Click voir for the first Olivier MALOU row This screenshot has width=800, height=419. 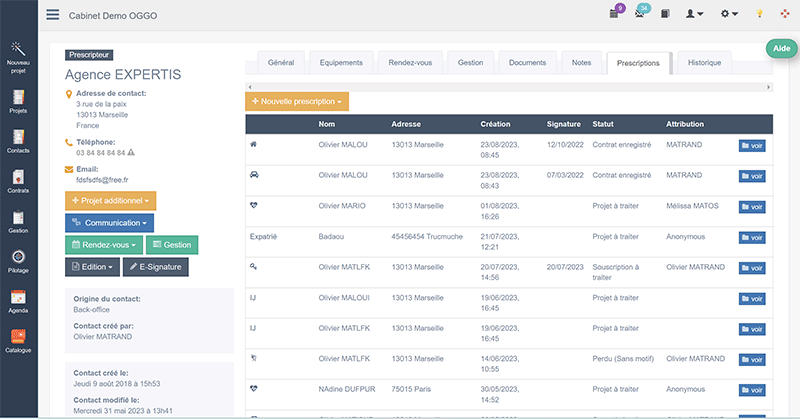752,146
